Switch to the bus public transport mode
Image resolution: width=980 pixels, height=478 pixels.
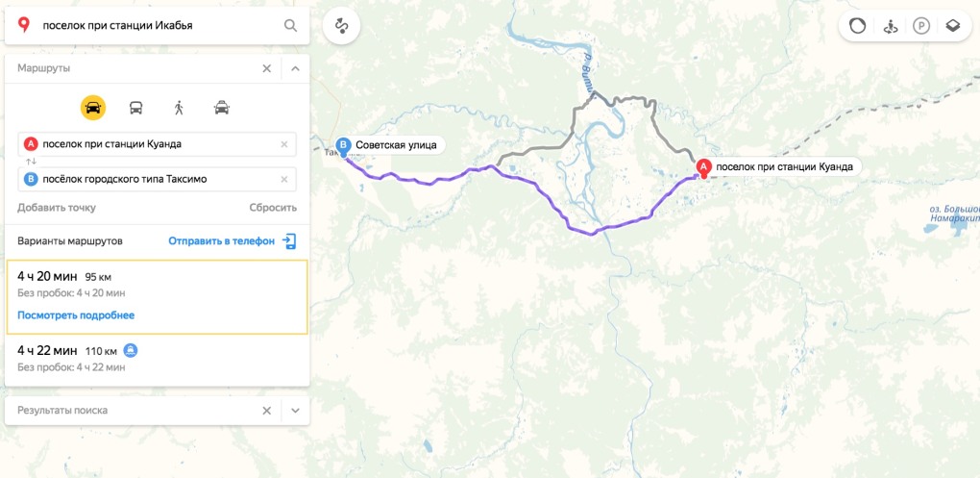[x=135, y=109]
